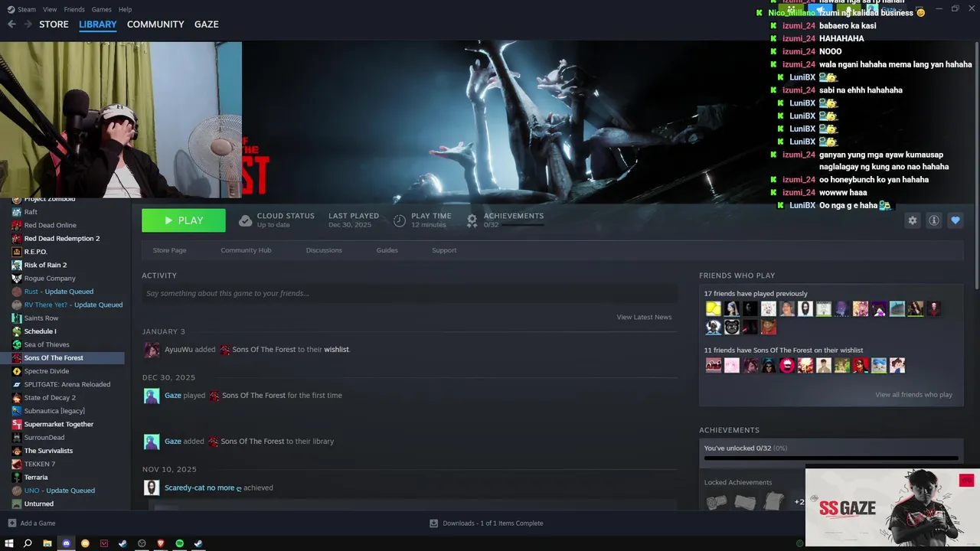This screenshot has height=551, width=980.
Task: Click the Scaredy-cat no more achievement icon
Action: coord(152,487)
